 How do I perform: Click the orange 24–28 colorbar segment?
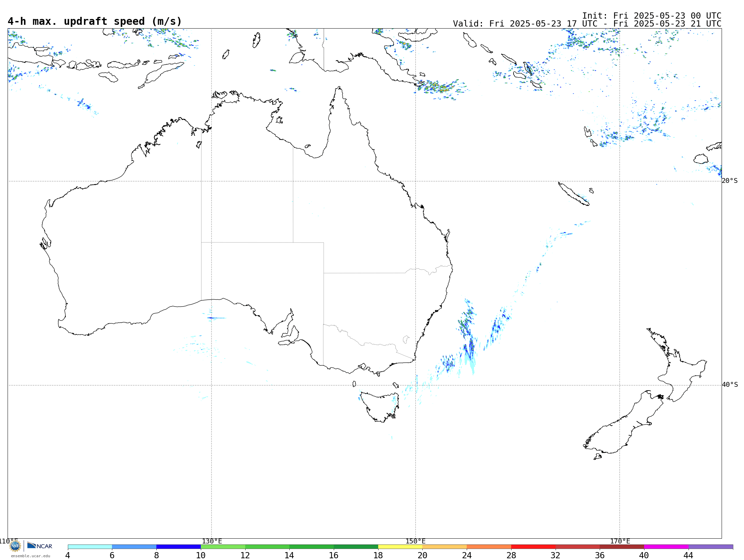point(489,547)
